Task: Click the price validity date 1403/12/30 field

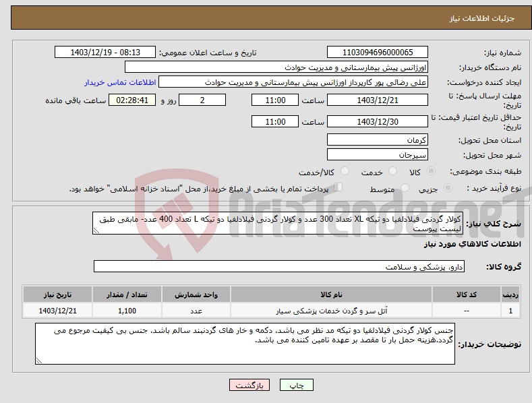Action: point(378,121)
